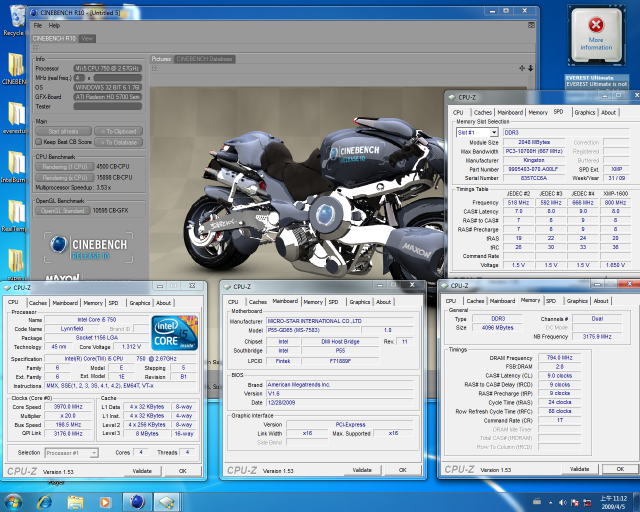Select Core Speed value 3970.0 MHz
The width and height of the screenshot is (640, 512).
click(68, 407)
